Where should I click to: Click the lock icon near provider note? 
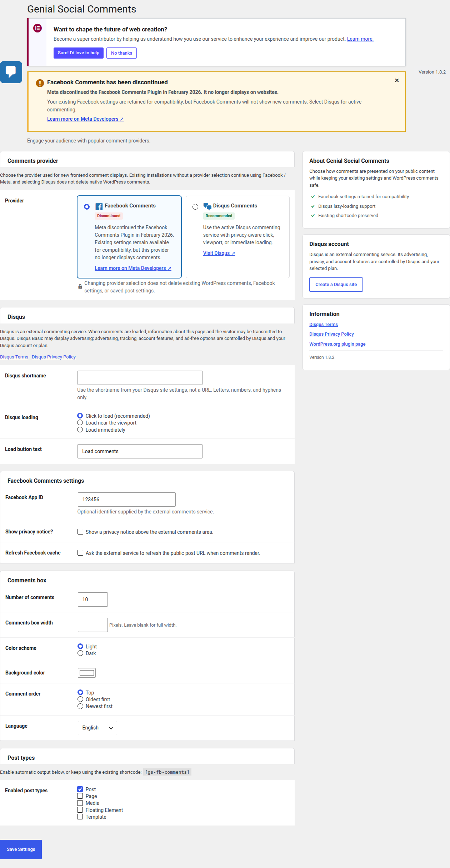click(80, 287)
